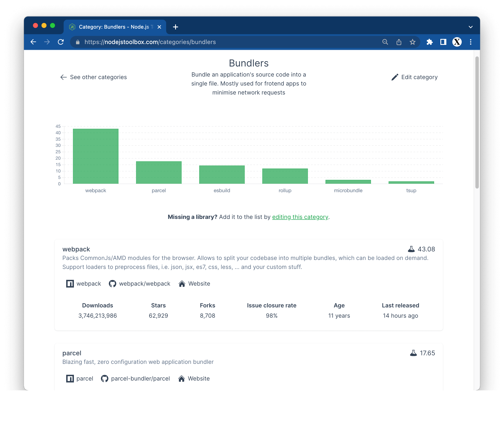Select the Category: Bundlers tab
This screenshot has height=422, width=504.
(113, 27)
